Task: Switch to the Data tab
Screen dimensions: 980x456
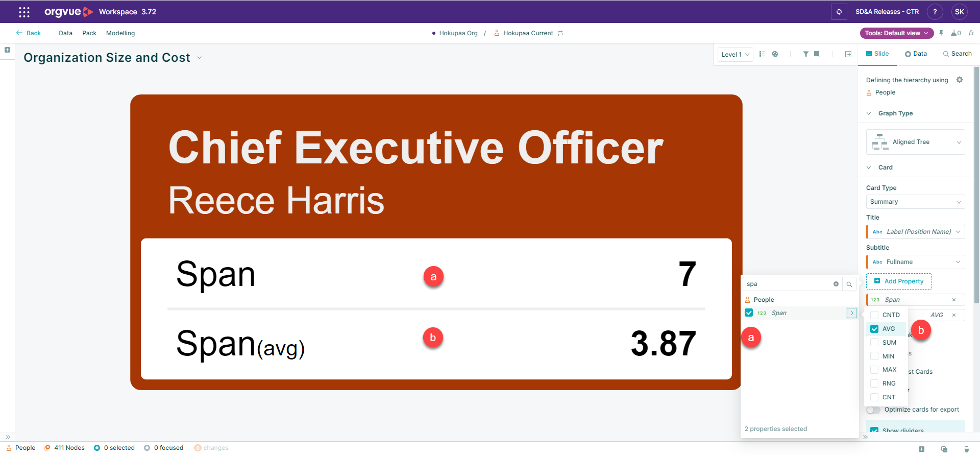Action: click(916, 54)
